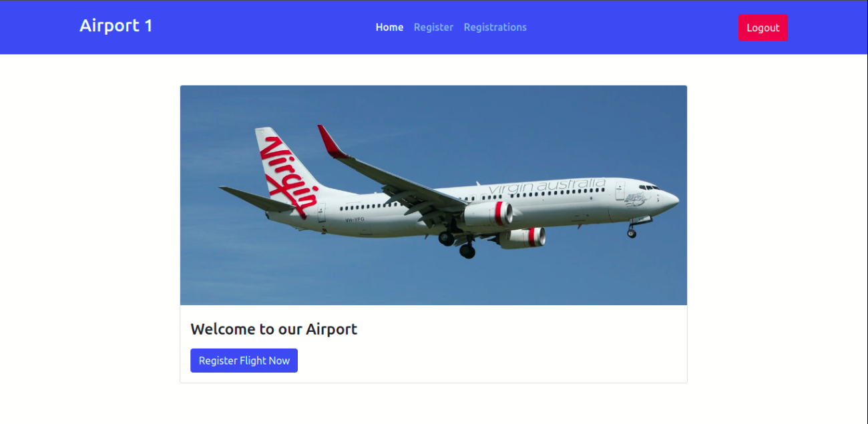Click the plane's nose landing gear
868x424 pixels.
[x=631, y=230]
